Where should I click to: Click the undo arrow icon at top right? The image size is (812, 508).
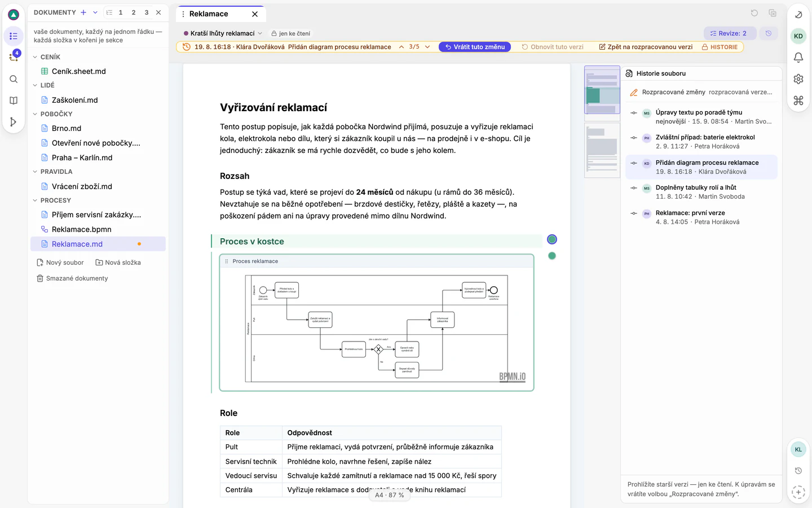(754, 13)
